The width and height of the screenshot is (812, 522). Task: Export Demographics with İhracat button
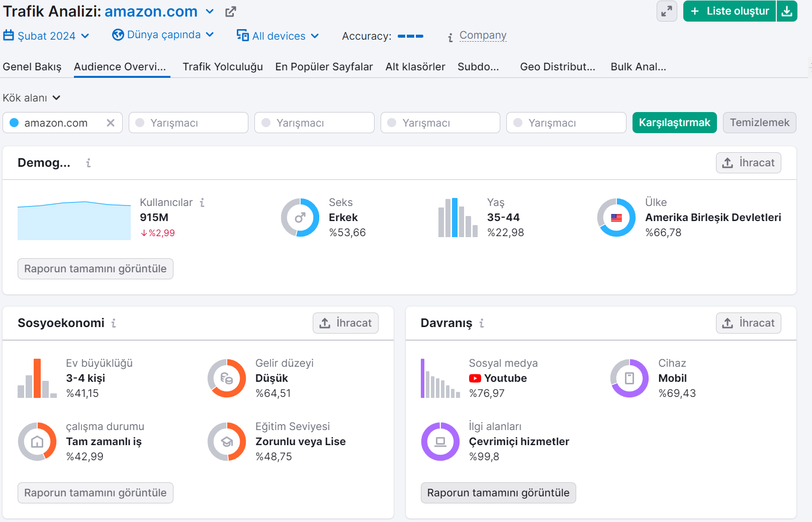748,163
